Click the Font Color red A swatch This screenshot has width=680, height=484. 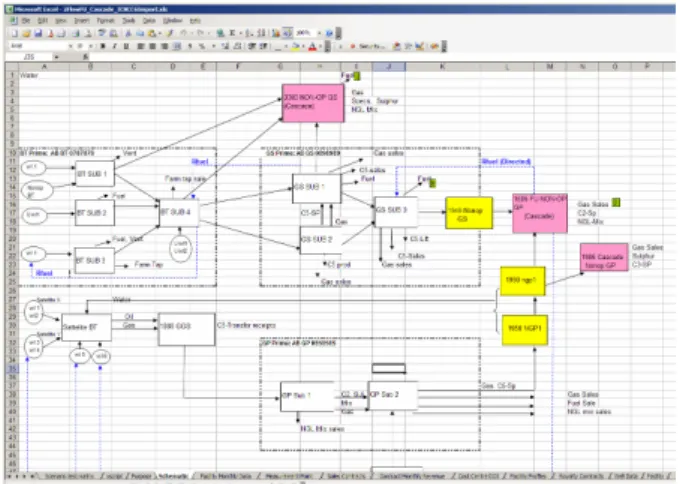(x=312, y=46)
